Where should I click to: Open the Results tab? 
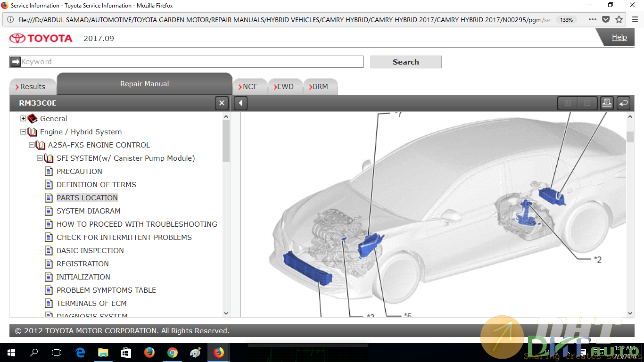(x=32, y=87)
